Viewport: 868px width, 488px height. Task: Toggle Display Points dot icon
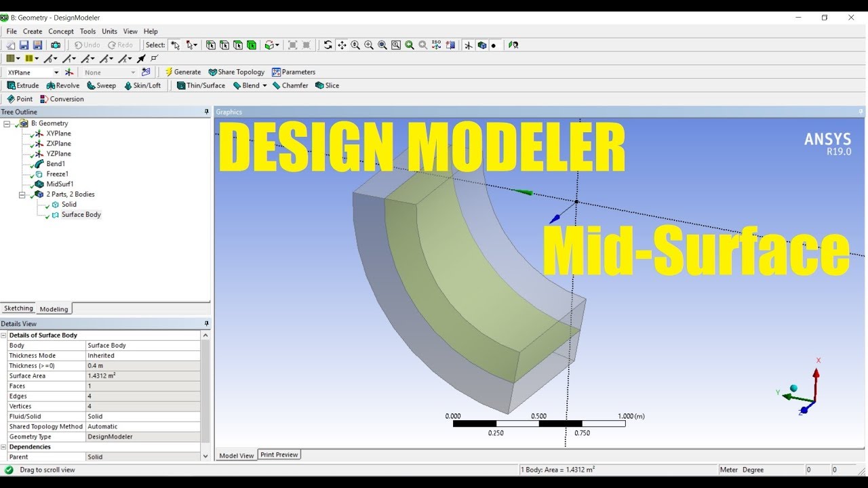click(494, 45)
